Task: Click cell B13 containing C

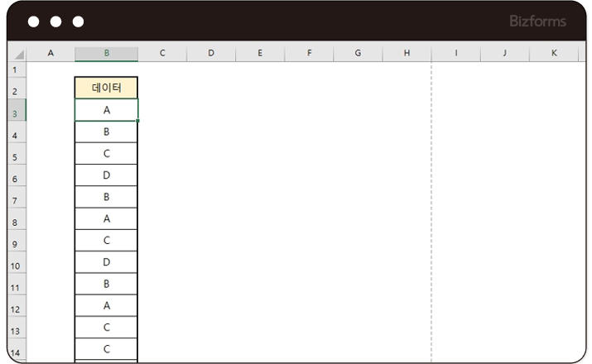Action: click(107, 328)
